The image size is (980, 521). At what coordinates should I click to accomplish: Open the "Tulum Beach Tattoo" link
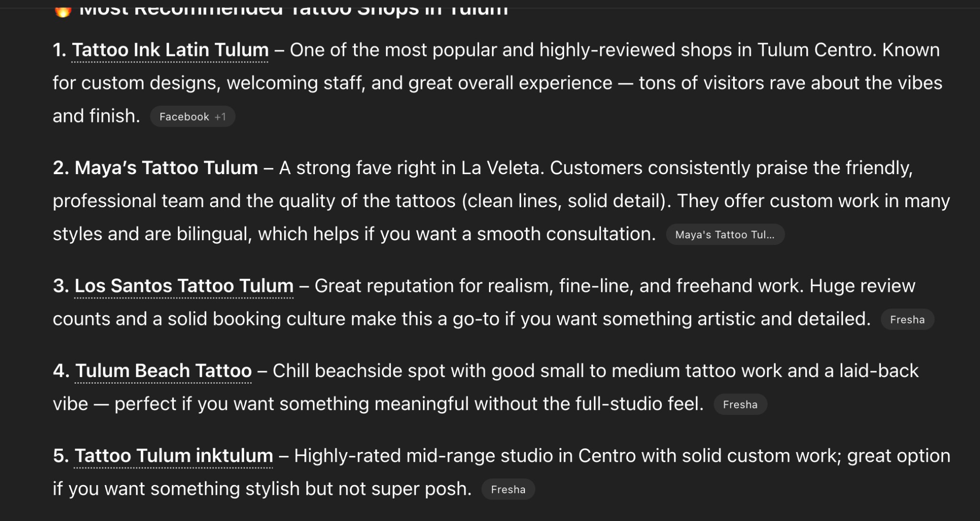[x=163, y=370]
